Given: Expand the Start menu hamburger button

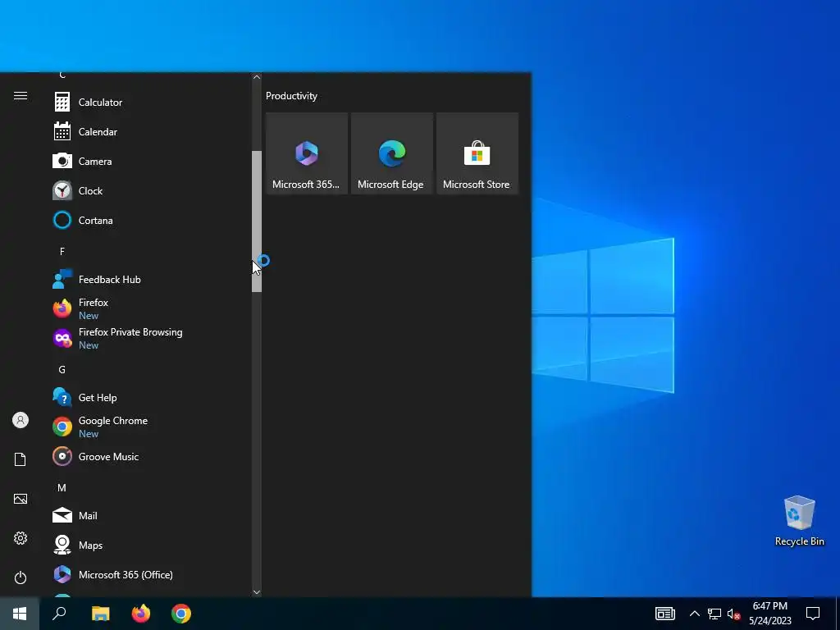Looking at the screenshot, I should click(21, 95).
